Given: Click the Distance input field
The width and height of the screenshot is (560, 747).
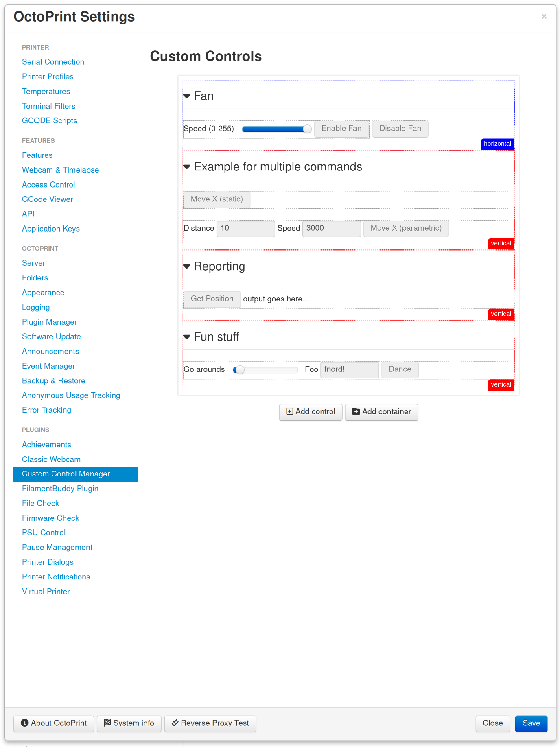Looking at the screenshot, I should pos(245,228).
